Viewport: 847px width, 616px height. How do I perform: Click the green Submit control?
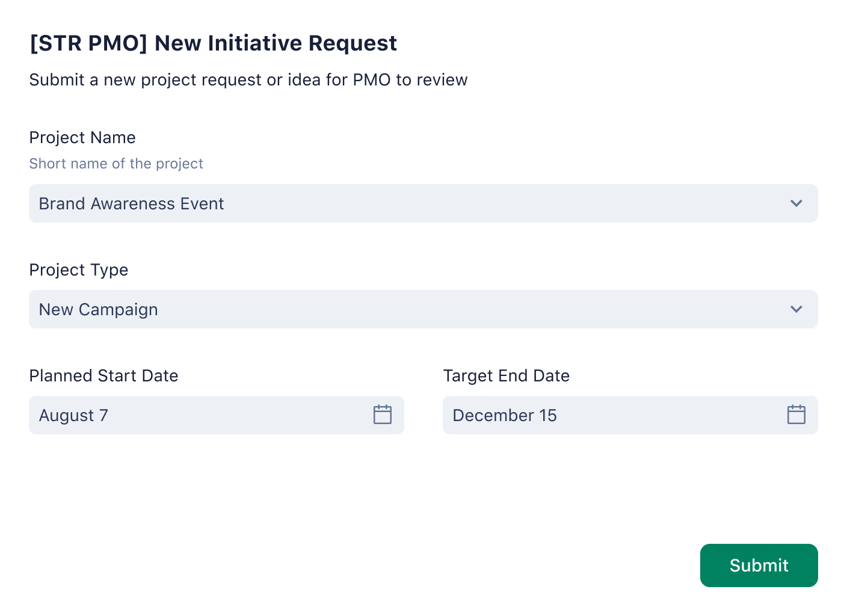click(x=759, y=565)
